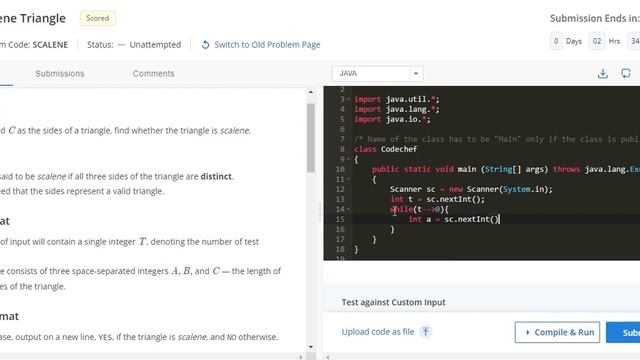Click the '02' hours countdown box
640x360 pixels.
click(x=597, y=41)
